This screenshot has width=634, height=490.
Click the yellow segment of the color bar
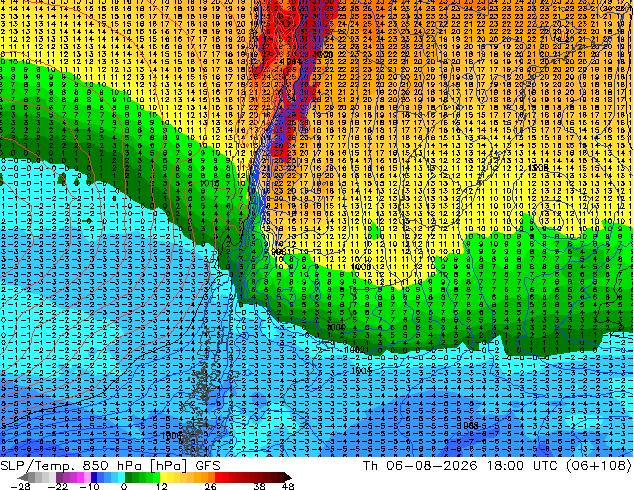click(170, 477)
